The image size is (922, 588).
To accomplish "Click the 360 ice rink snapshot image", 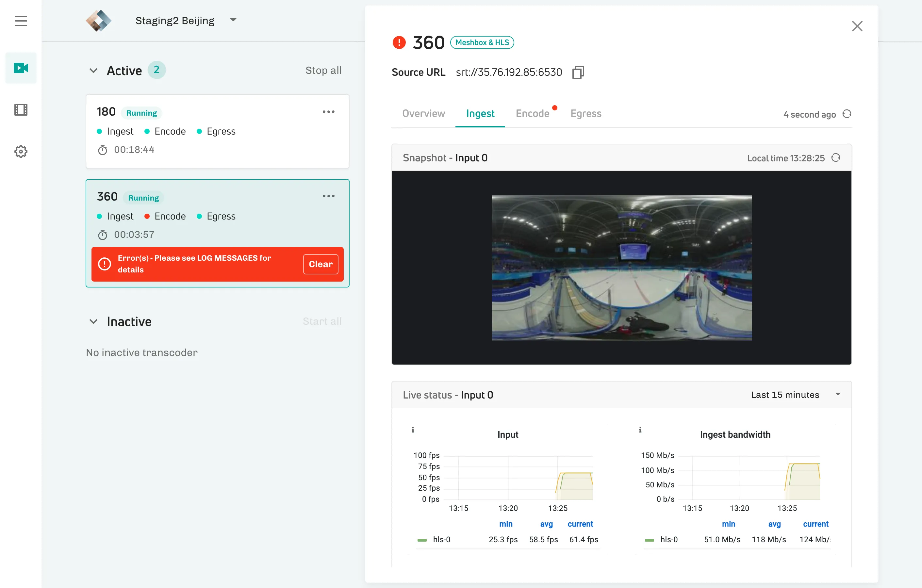I will click(622, 268).
